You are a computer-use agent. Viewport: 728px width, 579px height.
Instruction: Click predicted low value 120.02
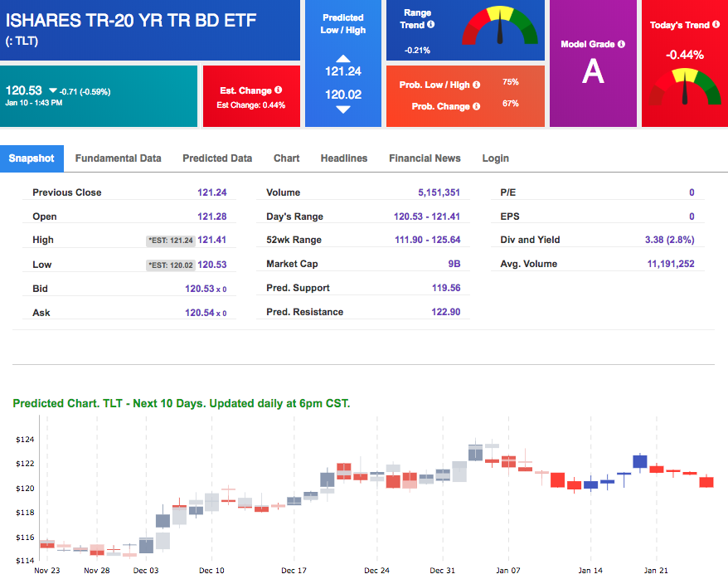point(343,95)
